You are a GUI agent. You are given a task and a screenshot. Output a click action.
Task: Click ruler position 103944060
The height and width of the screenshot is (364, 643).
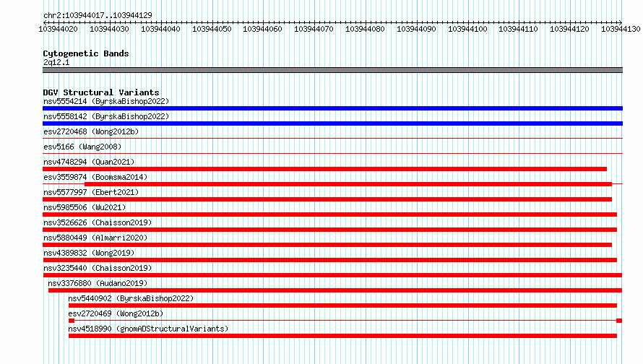[x=263, y=29]
